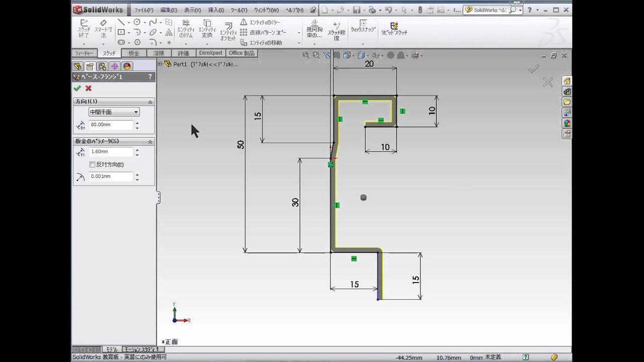Screen dimensions: 644x362
Task: Open the DisplayManager tab icon
Action: point(127,66)
